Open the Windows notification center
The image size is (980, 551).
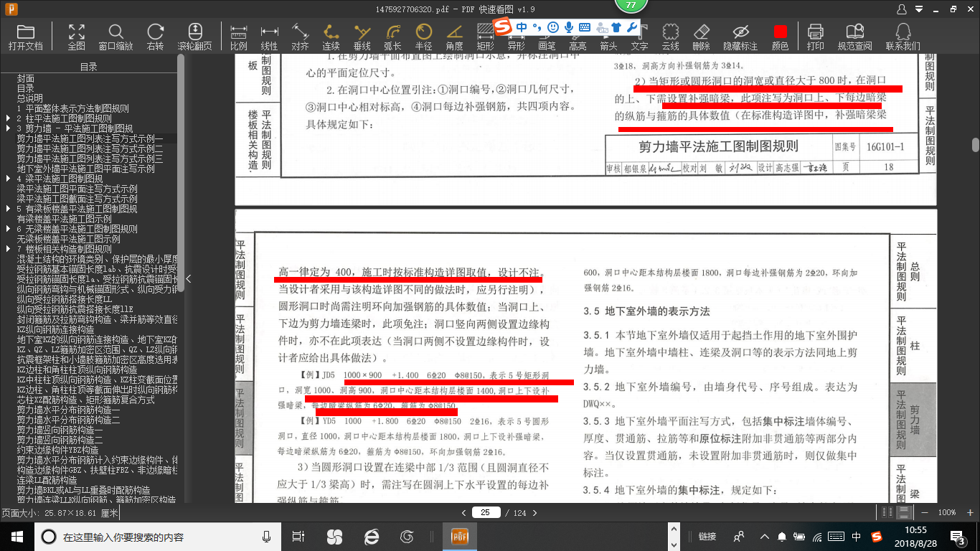(958, 536)
